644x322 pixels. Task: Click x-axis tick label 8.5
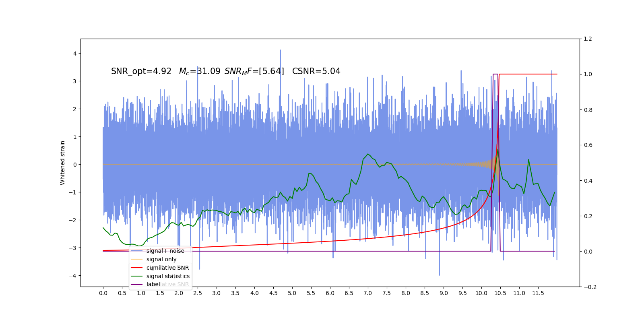pyautogui.click(x=425, y=293)
